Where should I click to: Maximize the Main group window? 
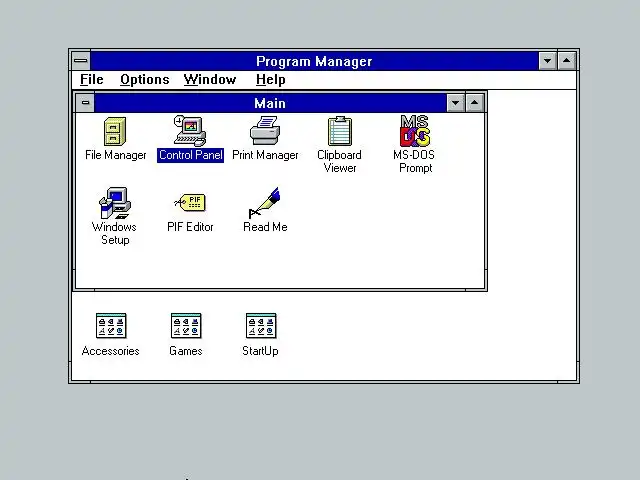(x=474, y=102)
